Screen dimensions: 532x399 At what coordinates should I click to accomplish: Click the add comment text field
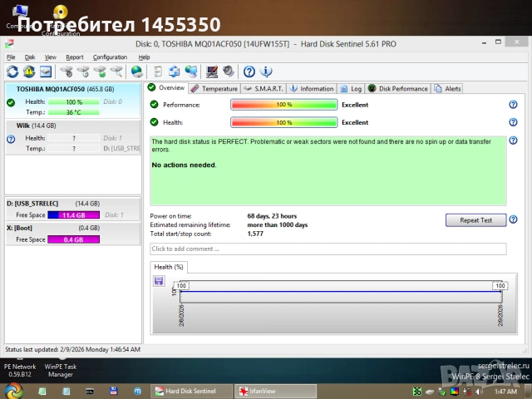tap(328, 249)
